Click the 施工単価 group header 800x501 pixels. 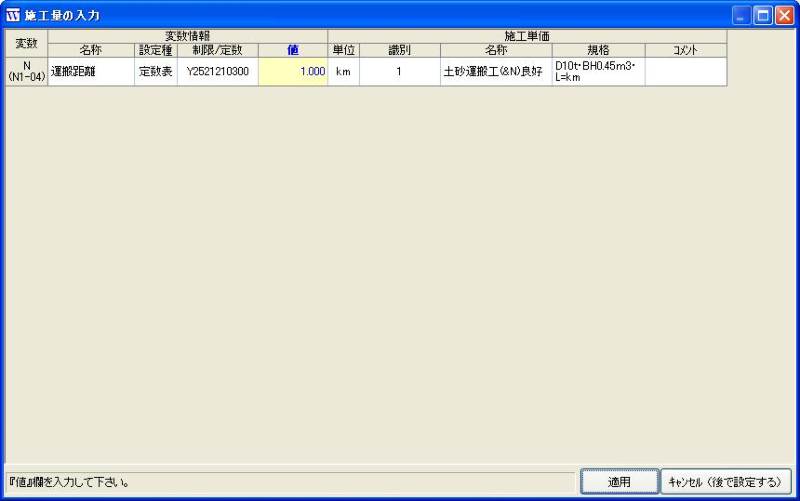[527, 36]
